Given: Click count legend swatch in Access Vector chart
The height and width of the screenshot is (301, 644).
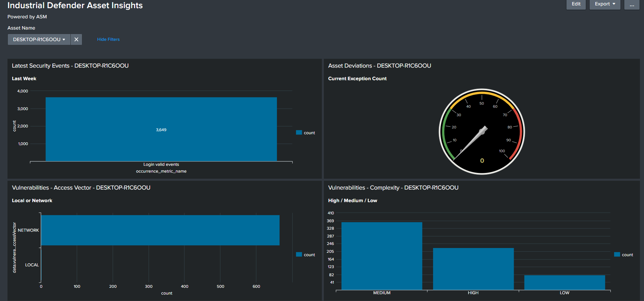Looking at the screenshot, I should (x=299, y=254).
